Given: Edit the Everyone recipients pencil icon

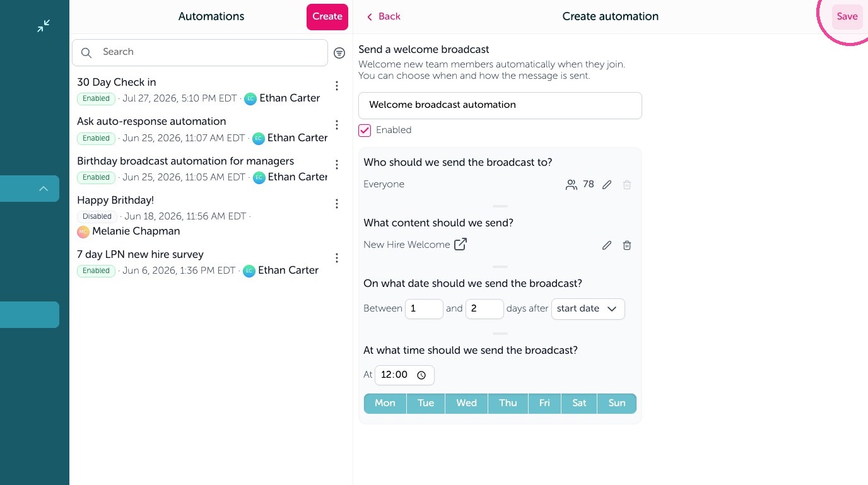Looking at the screenshot, I should [x=607, y=185].
